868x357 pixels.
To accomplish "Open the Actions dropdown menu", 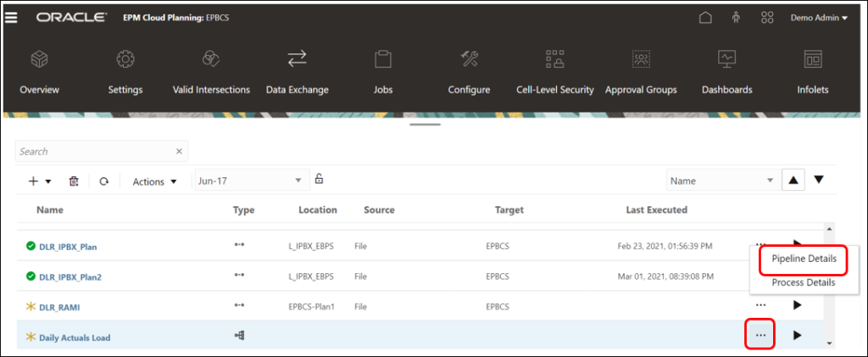I will point(154,181).
